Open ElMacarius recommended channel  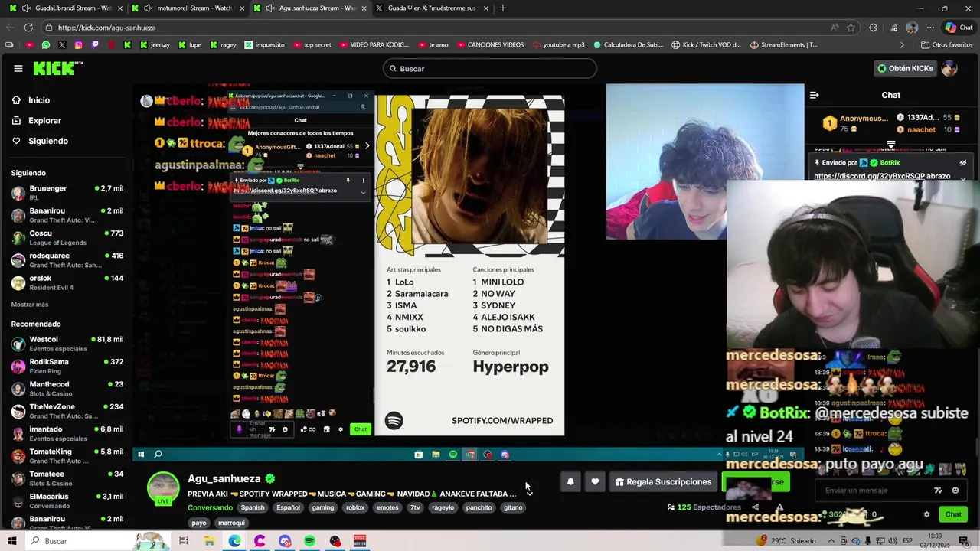[67, 500]
